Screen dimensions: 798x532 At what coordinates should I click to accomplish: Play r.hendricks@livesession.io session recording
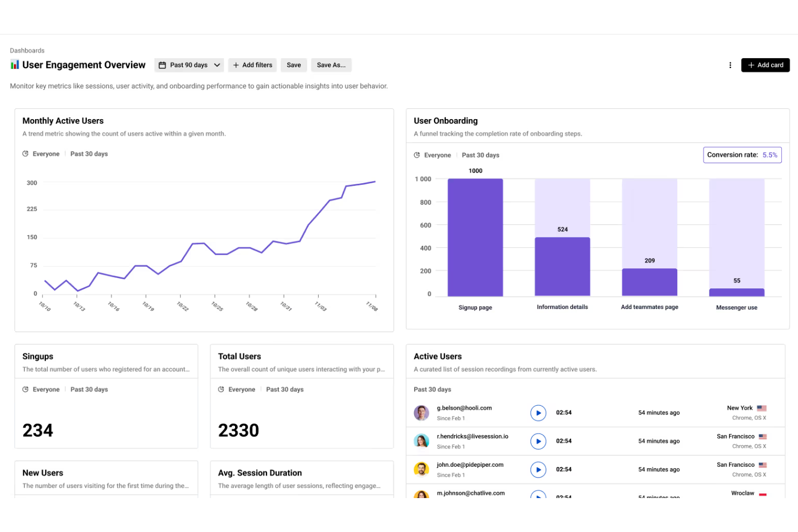pos(538,441)
